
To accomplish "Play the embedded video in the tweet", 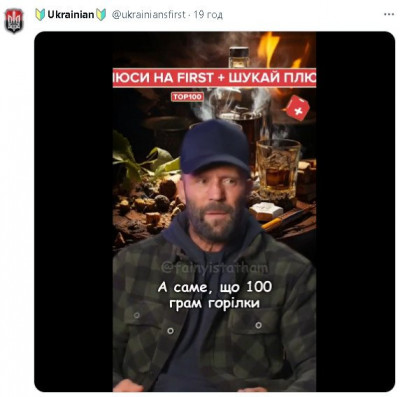I will 214,212.
